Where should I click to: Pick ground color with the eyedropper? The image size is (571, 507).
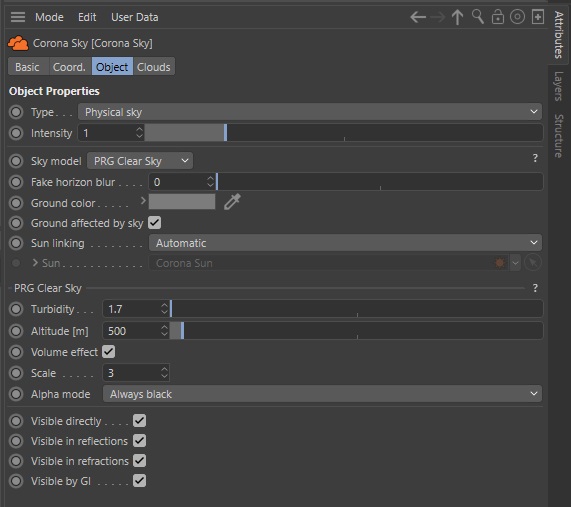[232, 202]
